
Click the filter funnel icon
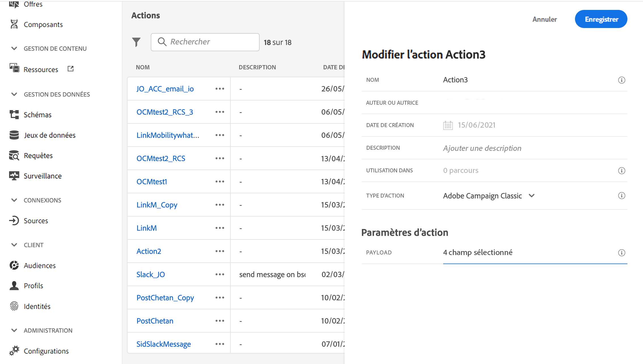pyautogui.click(x=136, y=42)
